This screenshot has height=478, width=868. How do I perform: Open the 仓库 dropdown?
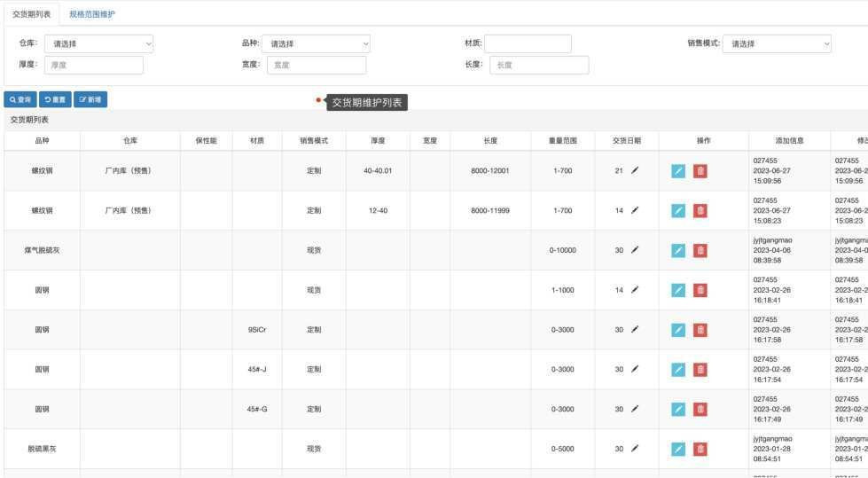click(x=98, y=43)
